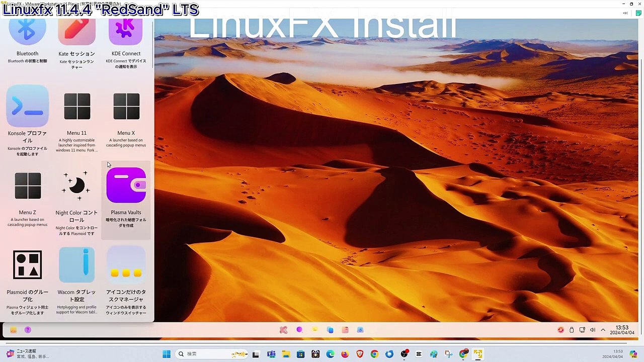Click the Windows taskbar search box

pyautogui.click(x=211, y=354)
